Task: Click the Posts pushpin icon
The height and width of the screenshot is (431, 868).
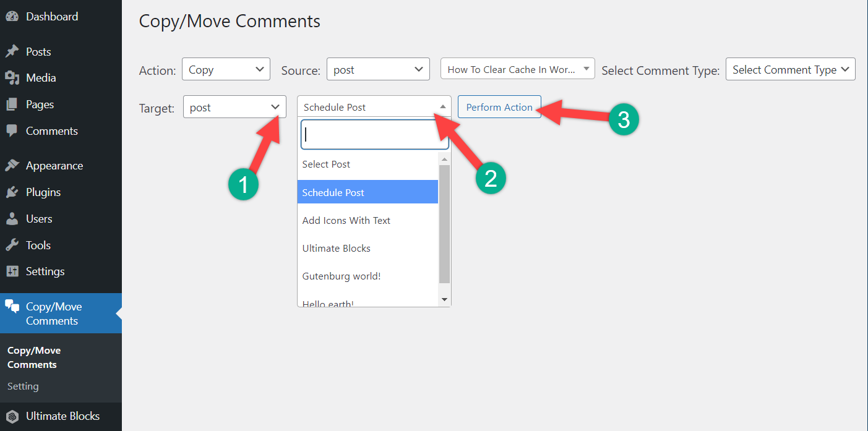Action: [12, 52]
